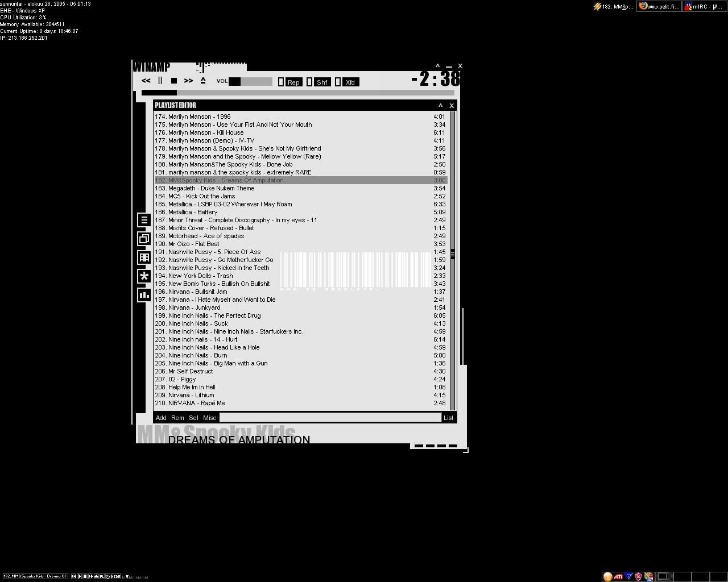Select track 180 Bone Job
Image resolution: width=728 pixels, height=582 pixels.
[x=301, y=164]
